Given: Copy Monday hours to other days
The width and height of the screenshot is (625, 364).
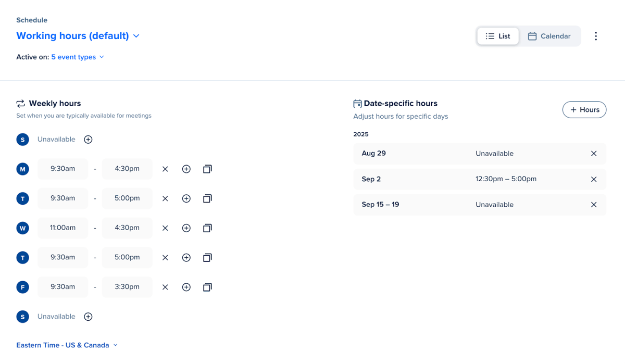Looking at the screenshot, I should click(207, 169).
